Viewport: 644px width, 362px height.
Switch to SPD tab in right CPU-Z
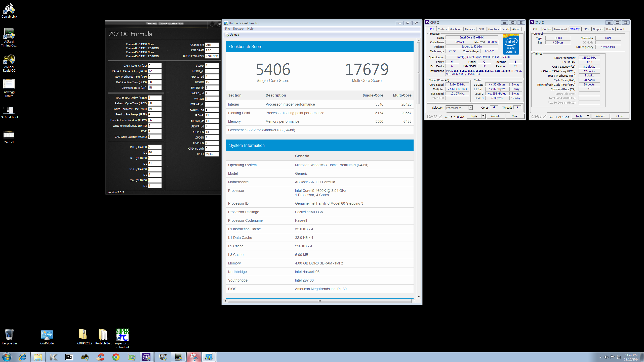(x=586, y=29)
